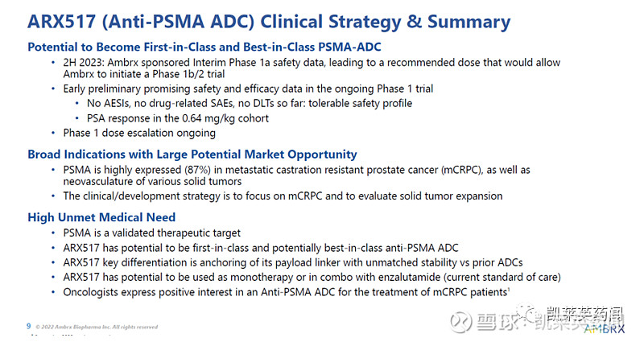The width and height of the screenshot is (644, 342).
Task: Select the 'Broad Indications' section heading
Action: [192, 154]
